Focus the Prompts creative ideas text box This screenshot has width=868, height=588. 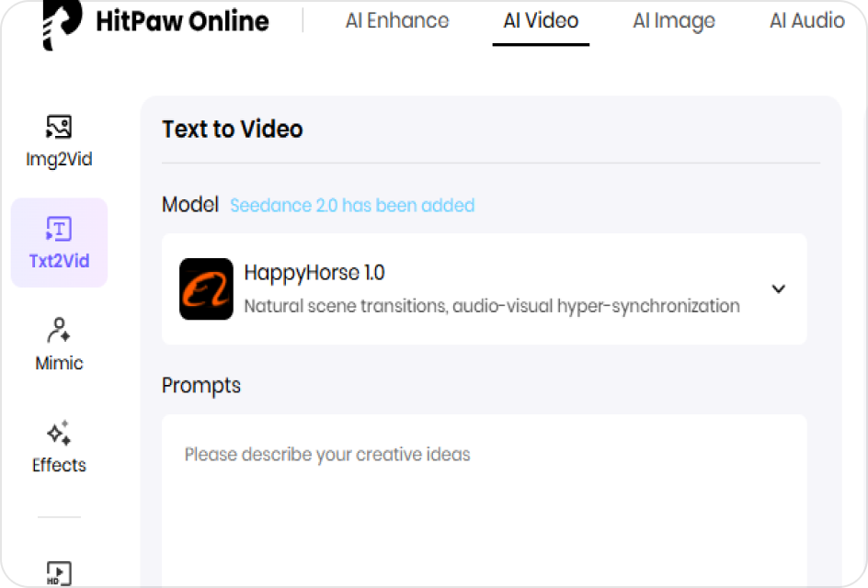[x=484, y=501]
